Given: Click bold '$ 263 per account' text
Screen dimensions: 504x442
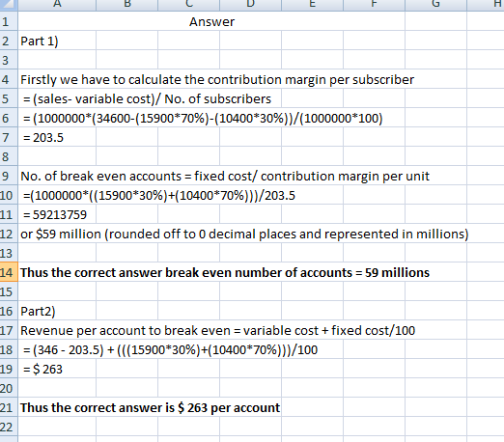Looking at the screenshot, I should (229, 407).
